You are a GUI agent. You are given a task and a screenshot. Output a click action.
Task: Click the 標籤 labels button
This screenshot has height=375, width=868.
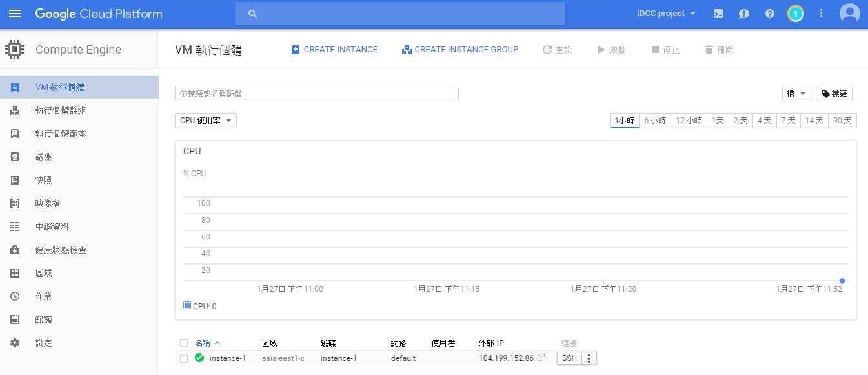click(x=834, y=94)
